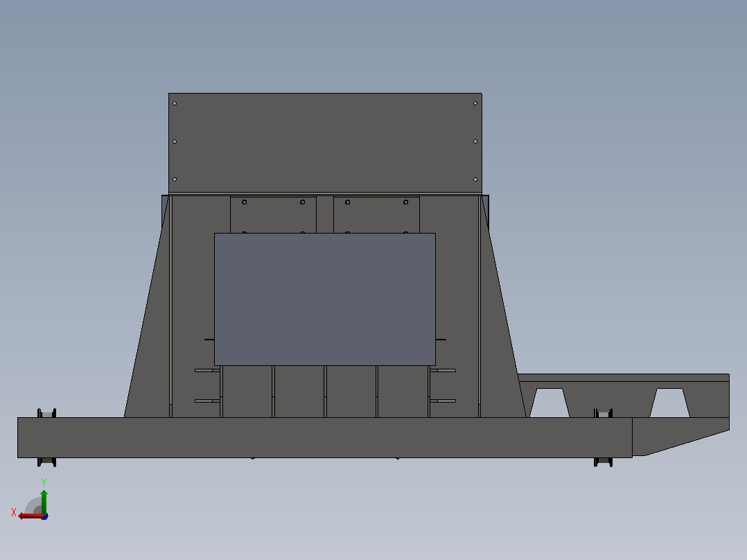Select the right trapezoidal cutout on right extension
The height and width of the screenshot is (560, 747).
670,403
